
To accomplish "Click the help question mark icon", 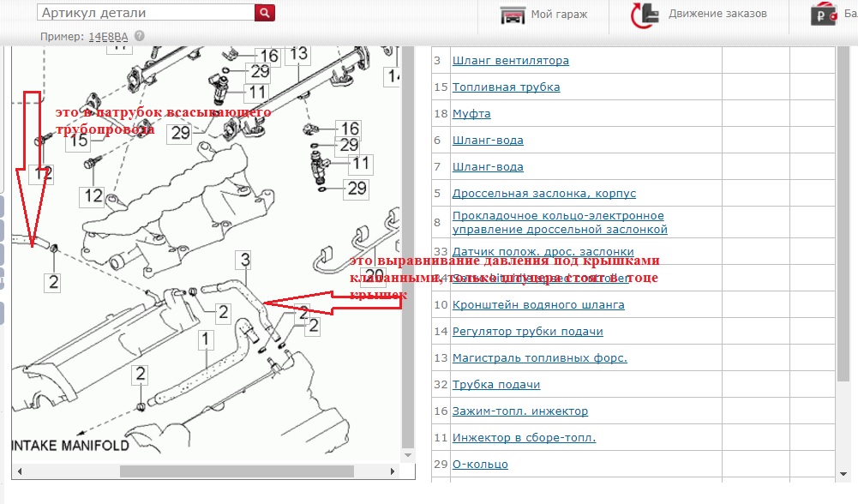I will click(140, 36).
